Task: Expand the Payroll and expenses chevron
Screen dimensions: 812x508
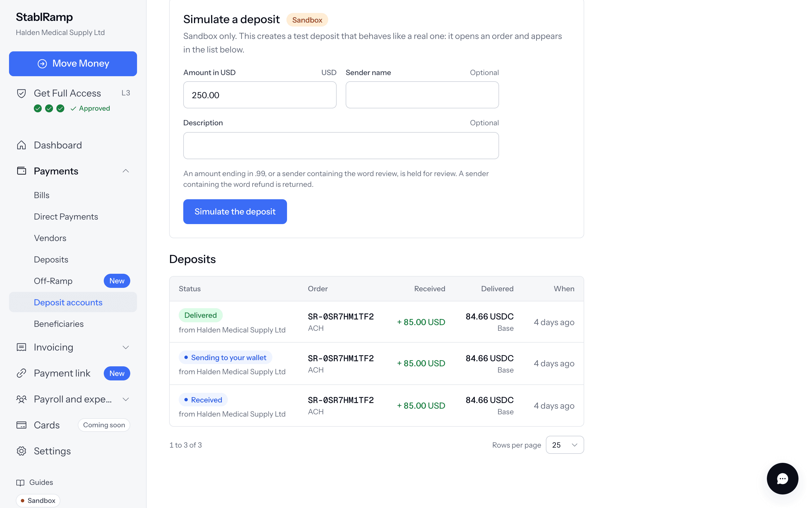Action: [x=126, y=399]
